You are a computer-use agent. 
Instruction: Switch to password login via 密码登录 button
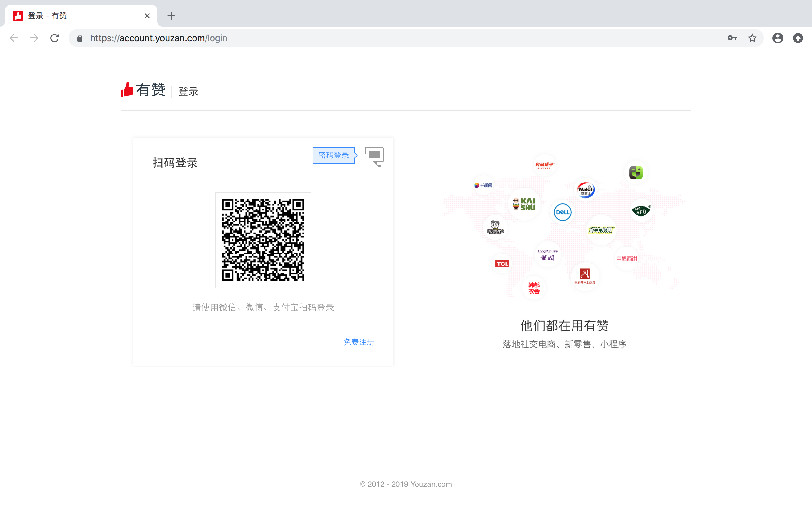click(334, 155)
